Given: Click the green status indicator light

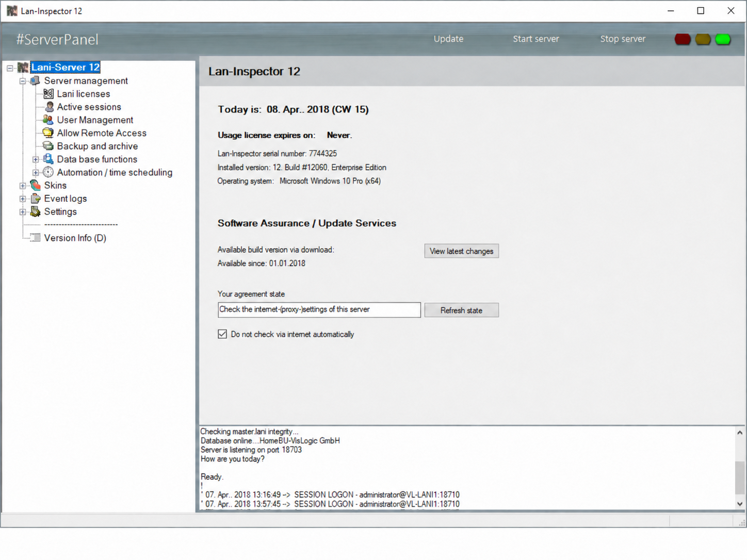Looking at the screenshot, I should 723,39.
